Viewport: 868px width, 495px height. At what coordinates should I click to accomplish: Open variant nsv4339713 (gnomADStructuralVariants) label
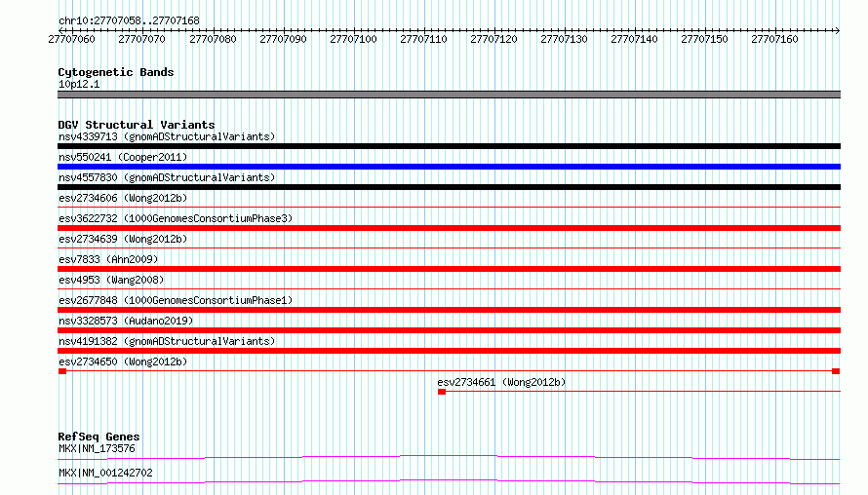tap(167, 136)
